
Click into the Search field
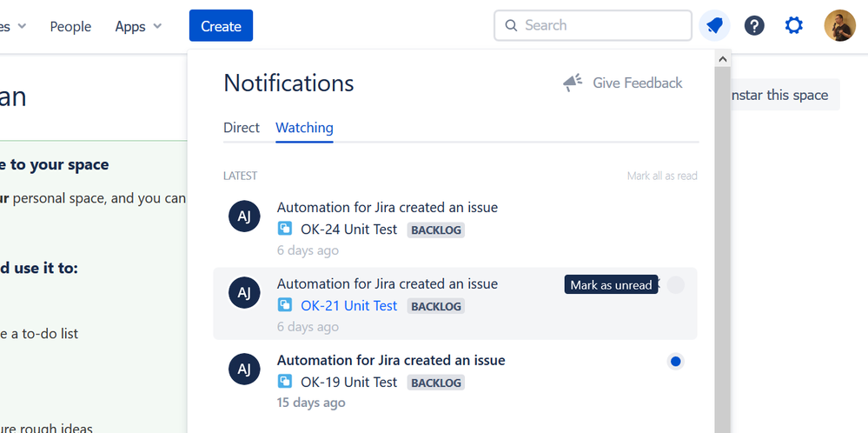[593, 25]
